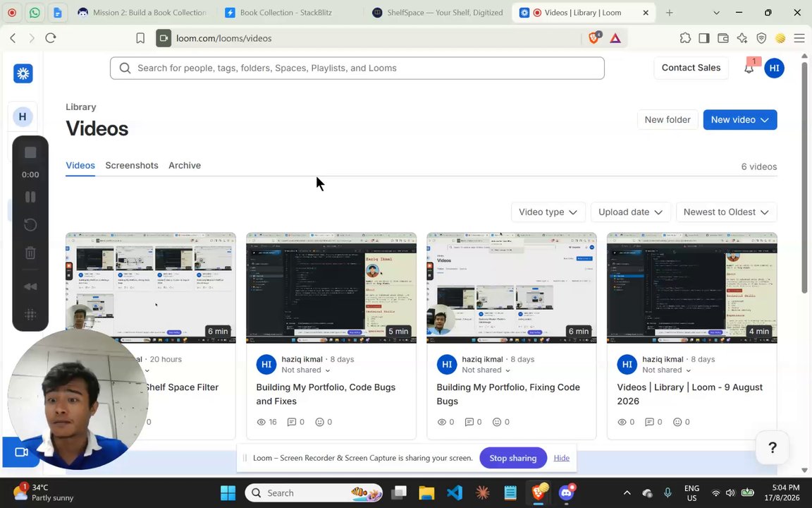Restart recording using the circular arrow icon
Screen dimensions: 812x508
tap(30, 225)
